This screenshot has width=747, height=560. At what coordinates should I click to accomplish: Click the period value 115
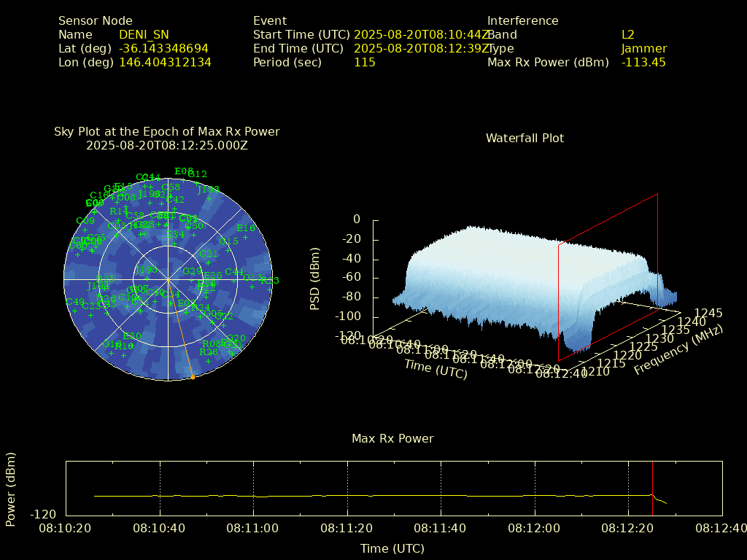click(x=364, y=62)
